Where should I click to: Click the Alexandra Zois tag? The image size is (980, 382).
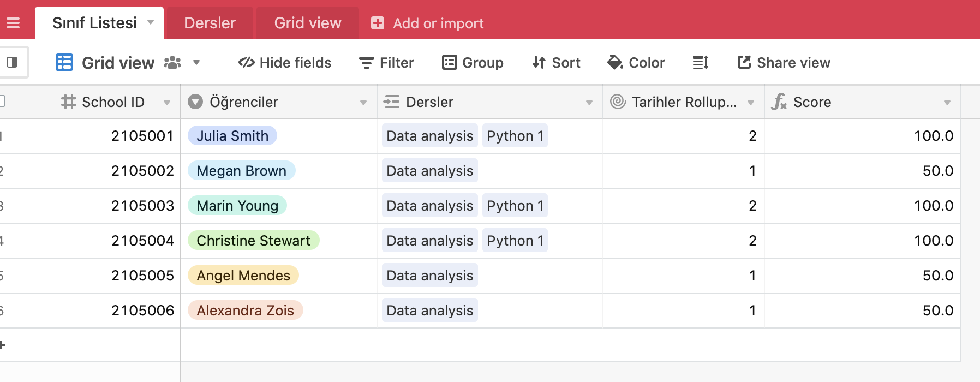(246, 310)
